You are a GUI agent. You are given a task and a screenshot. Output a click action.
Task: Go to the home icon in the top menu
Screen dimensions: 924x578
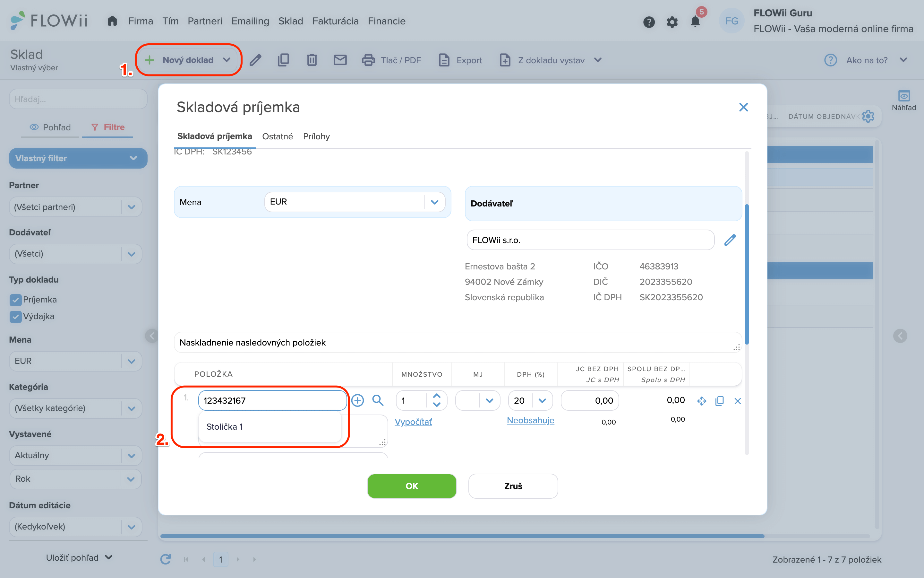(112, 21)
